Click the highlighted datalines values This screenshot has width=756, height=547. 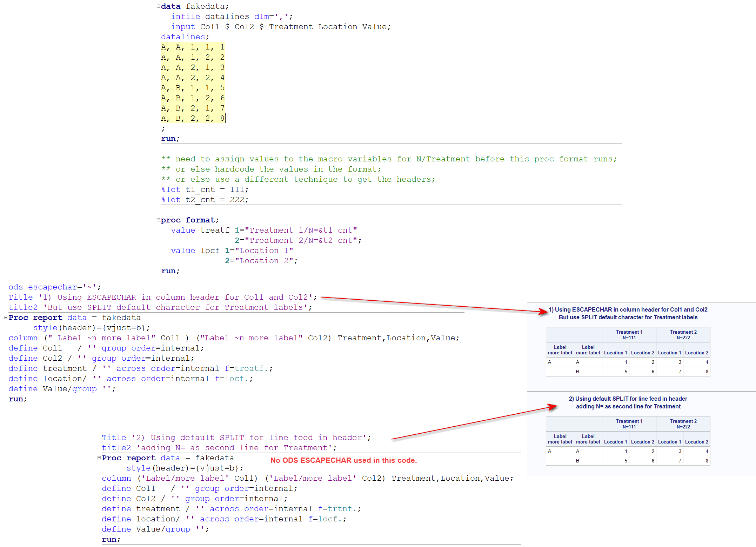pos(193,82)
